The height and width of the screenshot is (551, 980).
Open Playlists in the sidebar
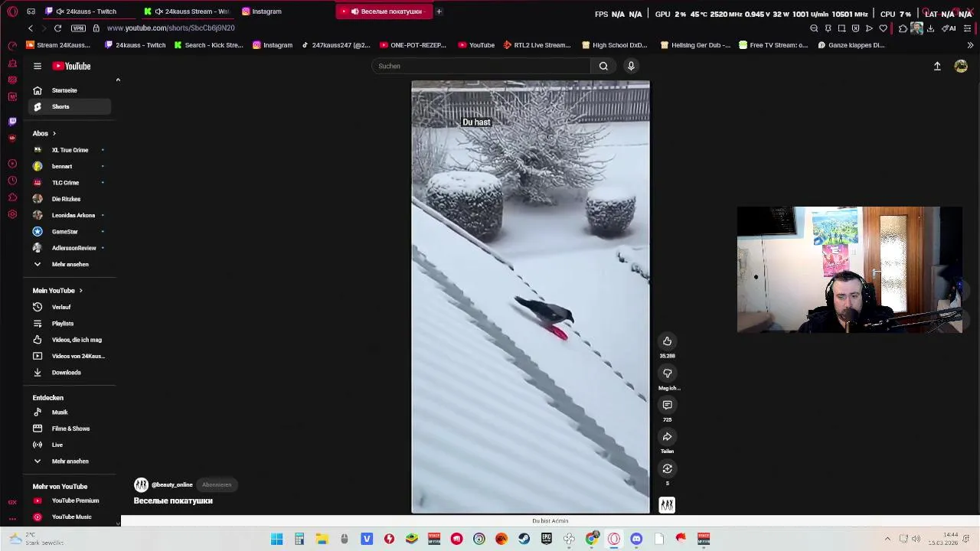(70, 324)
